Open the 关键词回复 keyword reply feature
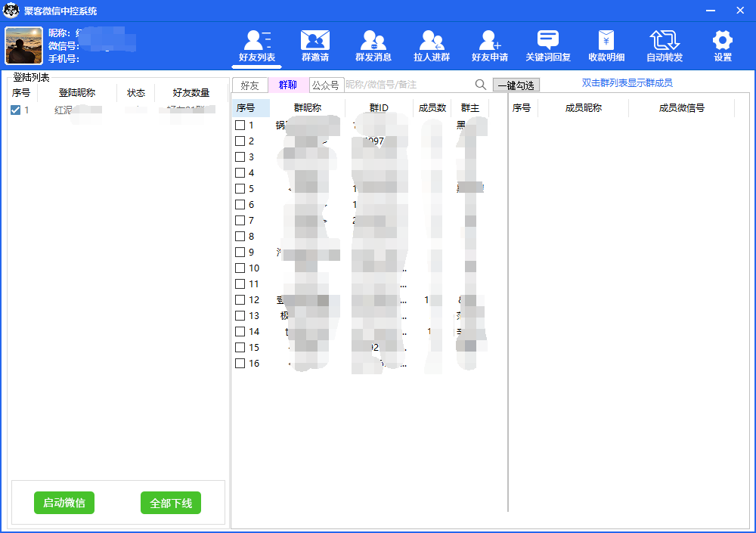Screen dimensions: 756x533 pyautogui.click(x=547, y=45)
